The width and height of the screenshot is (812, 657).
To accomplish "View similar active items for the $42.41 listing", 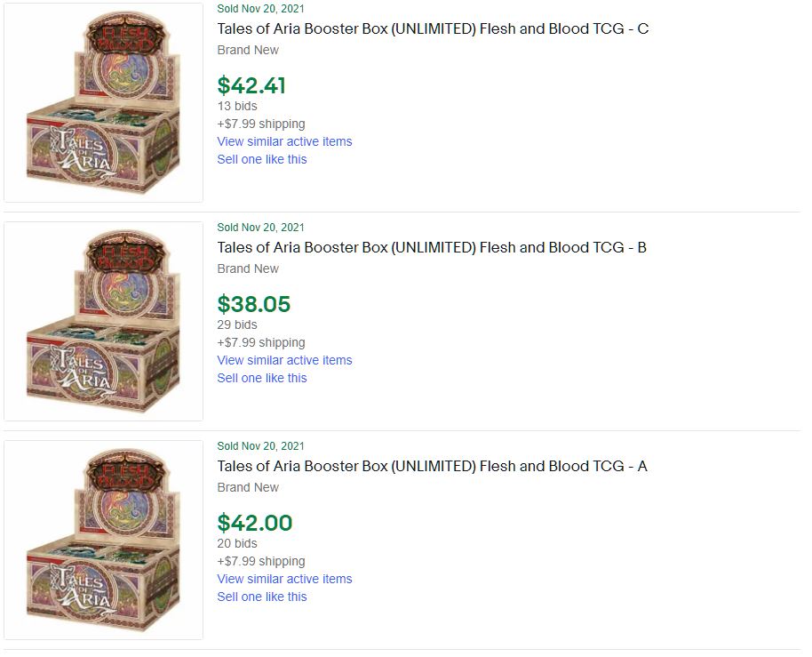I will [x=284, y=141].
